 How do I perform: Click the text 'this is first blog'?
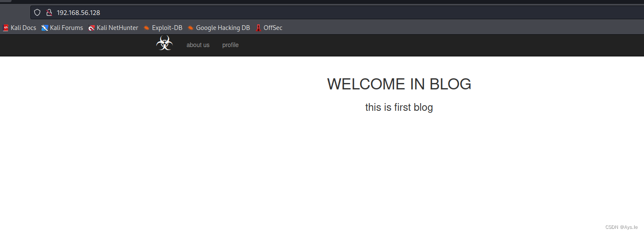399,107
